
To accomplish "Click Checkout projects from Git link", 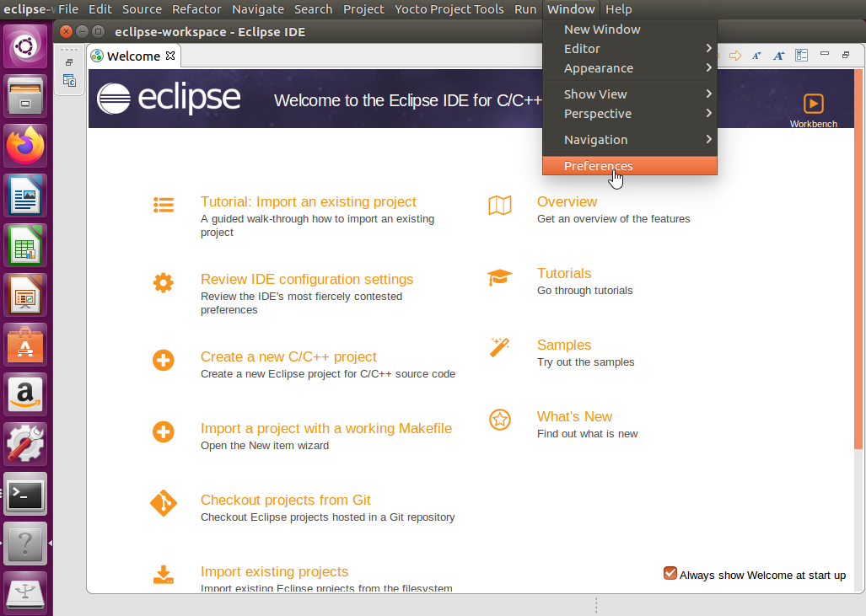I will (x=286, y=500).
